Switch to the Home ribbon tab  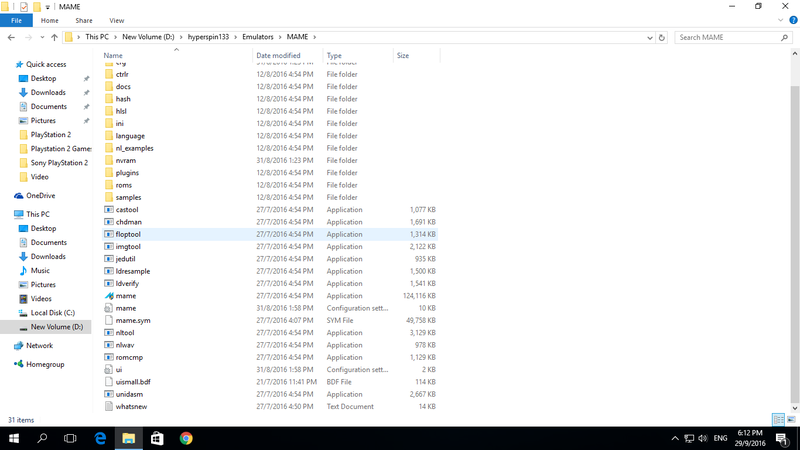click(49, 20)
